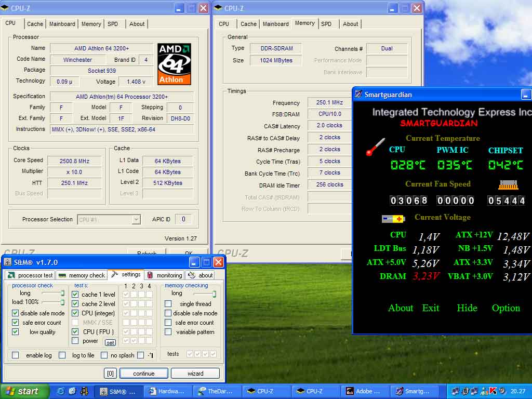This screenshot has width=532, height=399.
Task: Adjust the processor check 'long' duration slider
Action: 62,293
